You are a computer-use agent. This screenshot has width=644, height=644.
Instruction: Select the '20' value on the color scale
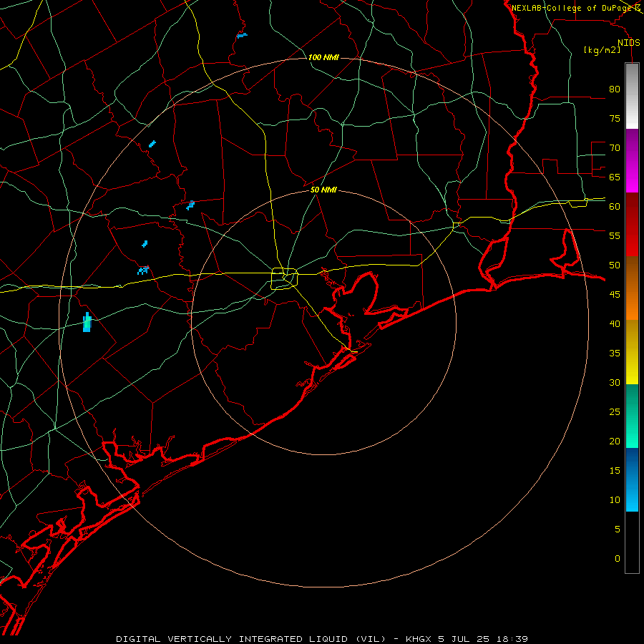(615, 441)
